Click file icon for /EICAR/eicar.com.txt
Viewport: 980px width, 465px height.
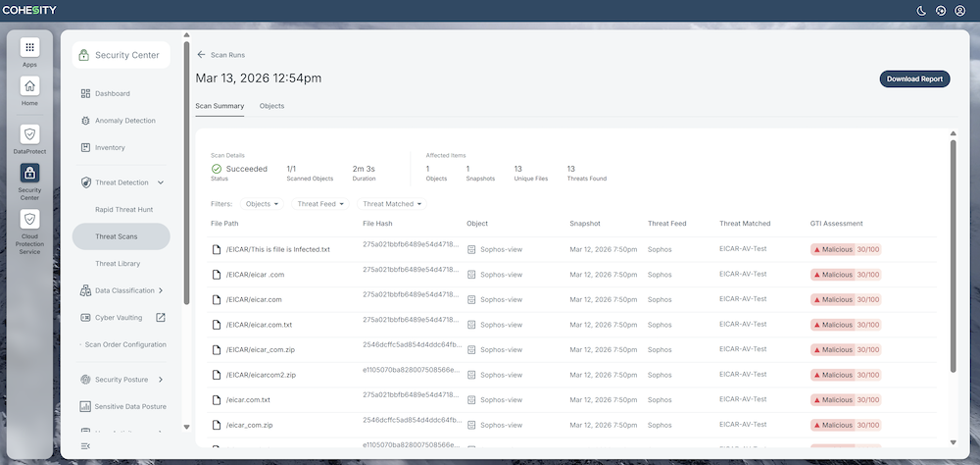(217, 325)
